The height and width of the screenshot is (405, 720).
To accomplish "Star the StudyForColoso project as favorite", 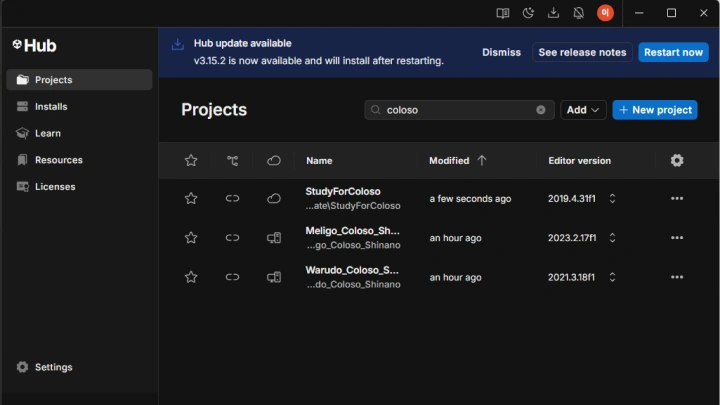I will coord(191,199).
